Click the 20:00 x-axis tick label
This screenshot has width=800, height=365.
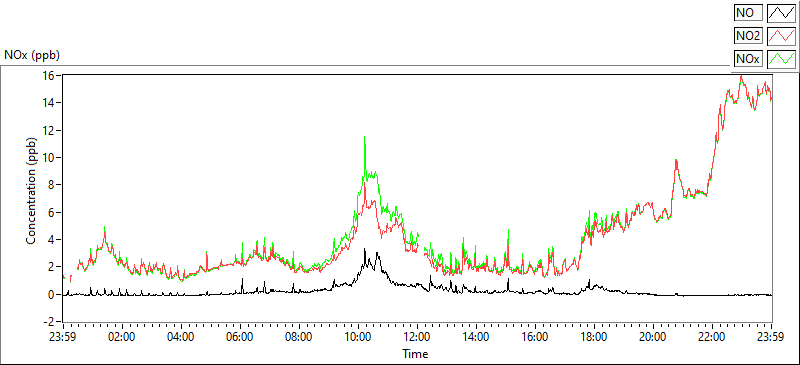[x=653, y=336]
